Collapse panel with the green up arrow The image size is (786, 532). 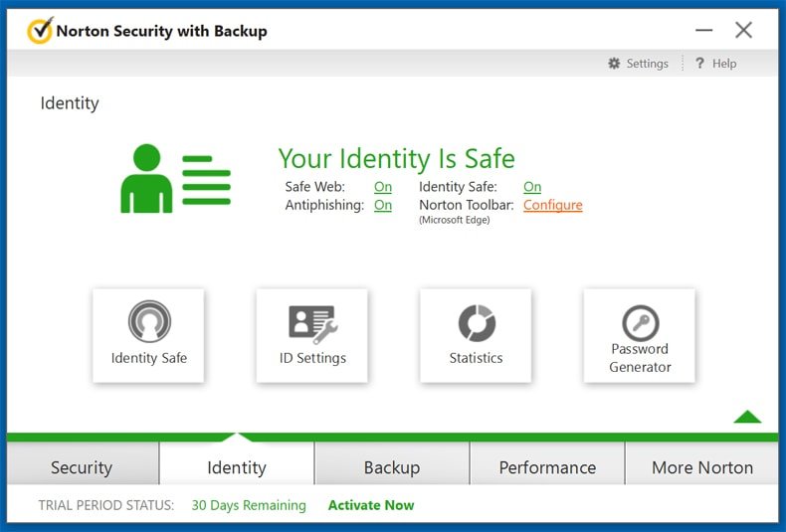[747, 417]
